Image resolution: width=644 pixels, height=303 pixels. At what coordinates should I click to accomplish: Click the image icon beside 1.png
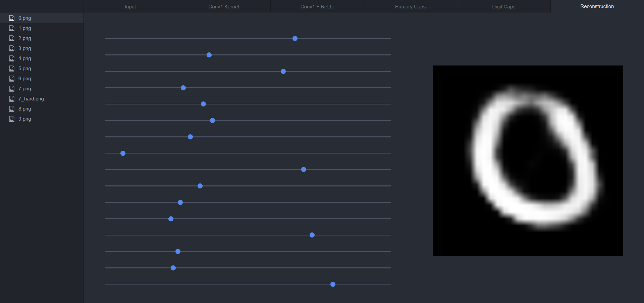point(12,28)
